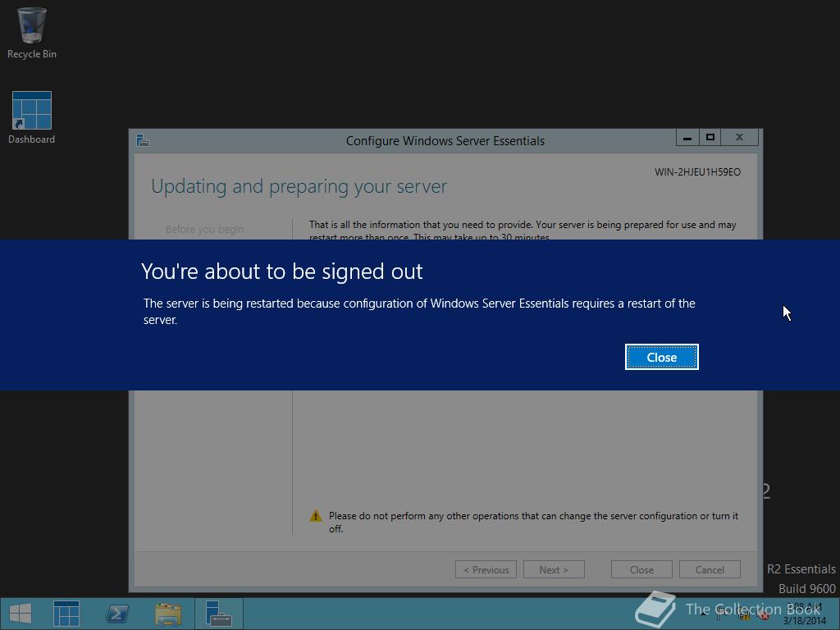Click the Next button in the wizard
The width and height of the screenshot is (840, 630).
[554, 569]
